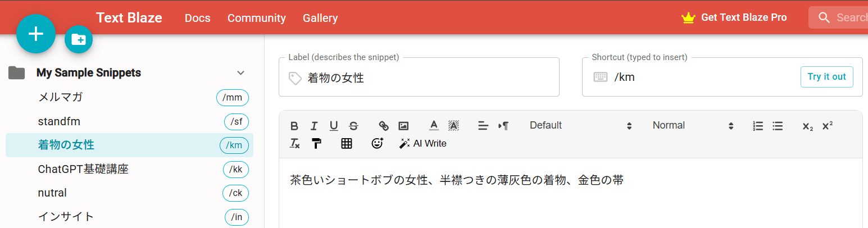
Task: Open the text alignment options
Action: tap(483, 126)
